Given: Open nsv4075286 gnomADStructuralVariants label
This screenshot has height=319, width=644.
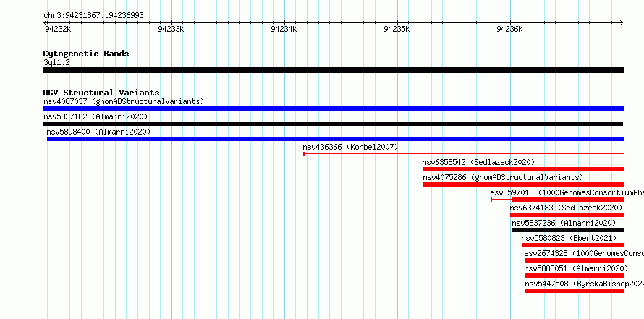Looking at the screenshot, I should (503, 177).
